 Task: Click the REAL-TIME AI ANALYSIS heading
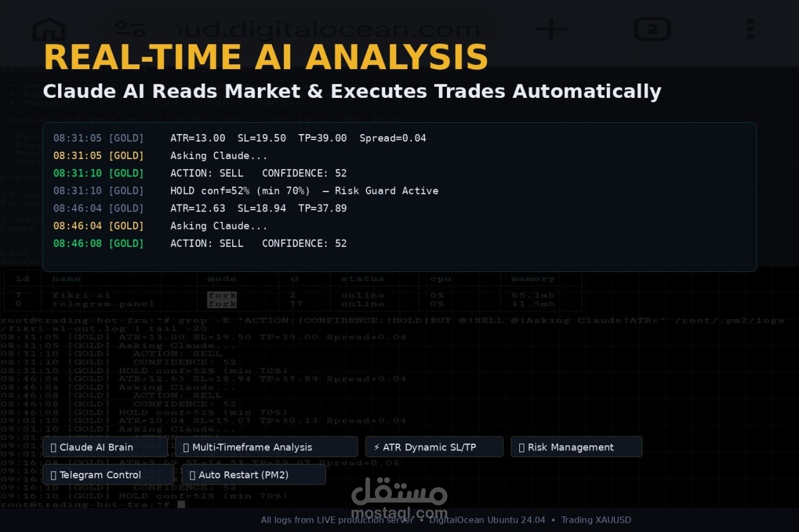(x=266, y=57)
